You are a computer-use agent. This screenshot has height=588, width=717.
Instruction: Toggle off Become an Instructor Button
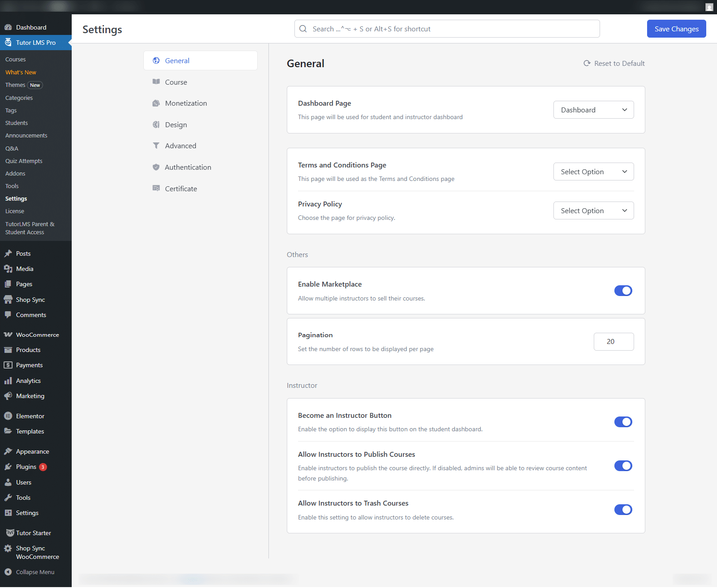(623, 422)
